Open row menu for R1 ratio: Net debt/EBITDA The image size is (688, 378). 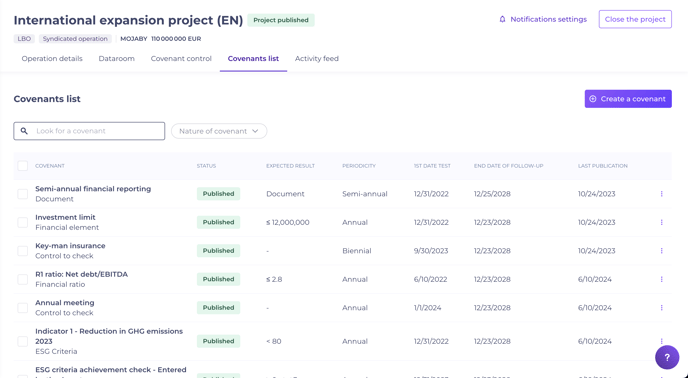pyautogui.click(x=661, y=279)
